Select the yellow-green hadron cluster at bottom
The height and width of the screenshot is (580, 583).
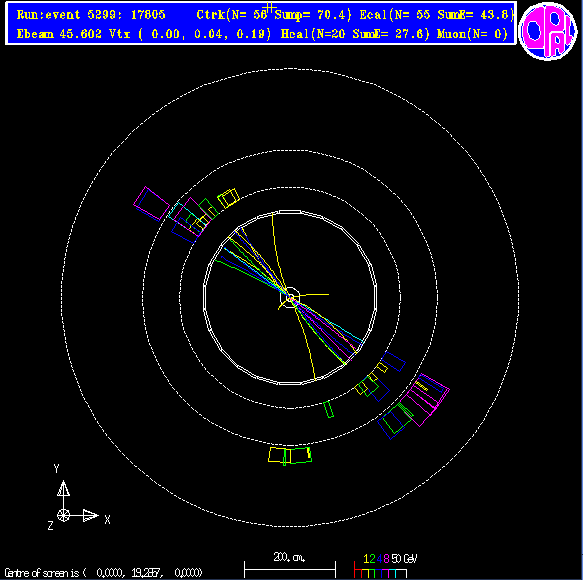click(x=290, y=456)
